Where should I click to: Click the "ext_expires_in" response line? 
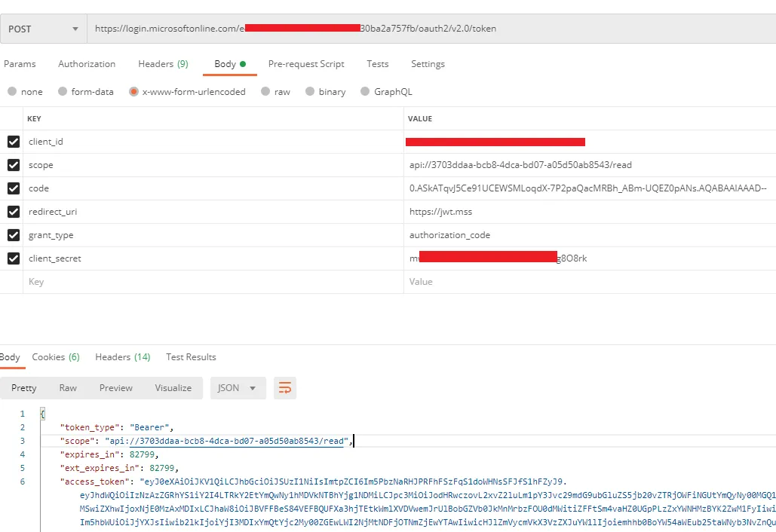(x=119, y=468)
